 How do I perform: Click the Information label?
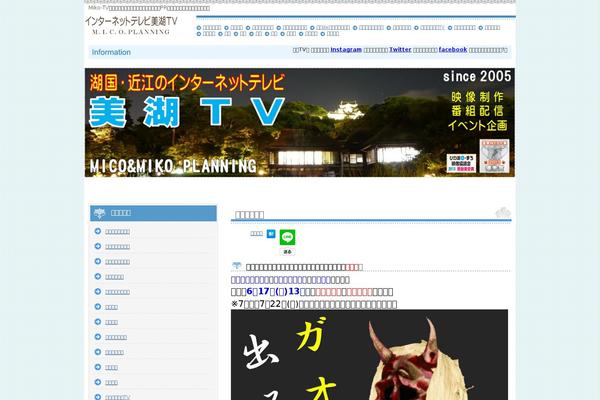click(111, 52)
